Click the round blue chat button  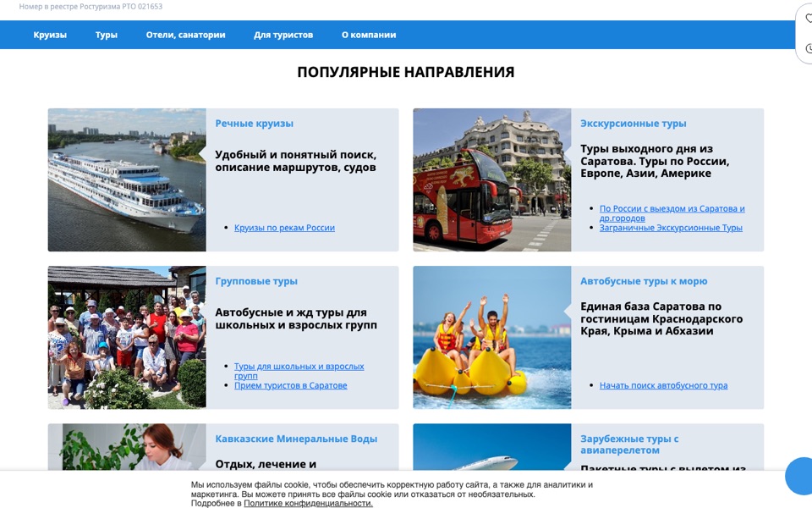799,476
